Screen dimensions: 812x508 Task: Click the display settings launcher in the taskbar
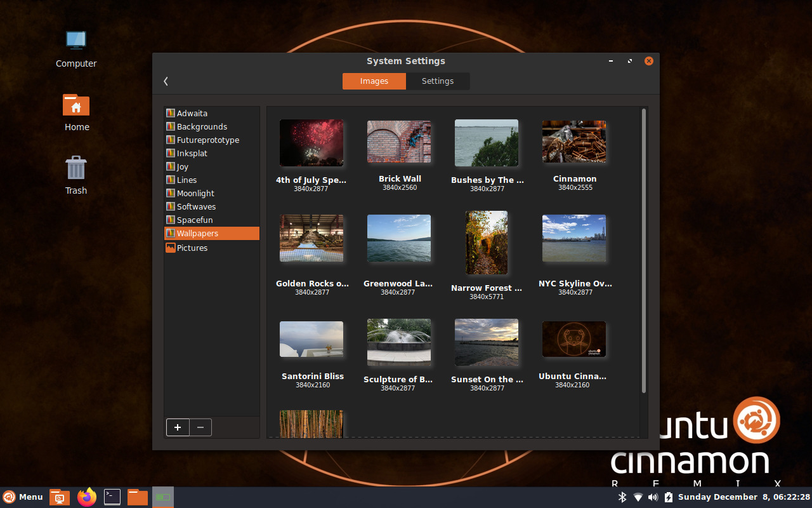60,497
